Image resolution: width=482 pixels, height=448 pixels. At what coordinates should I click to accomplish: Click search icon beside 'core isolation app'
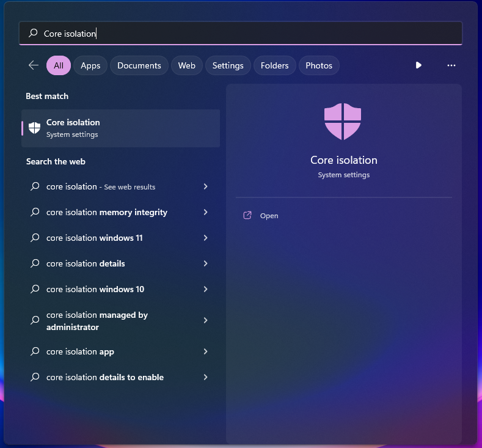(35, 351)
